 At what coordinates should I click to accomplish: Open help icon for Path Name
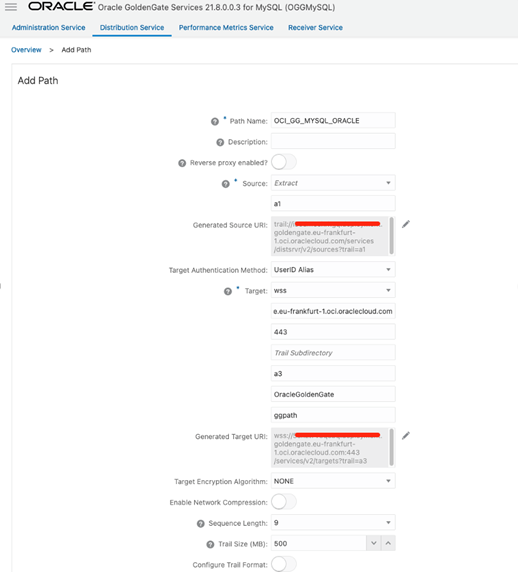coord(215,121)
